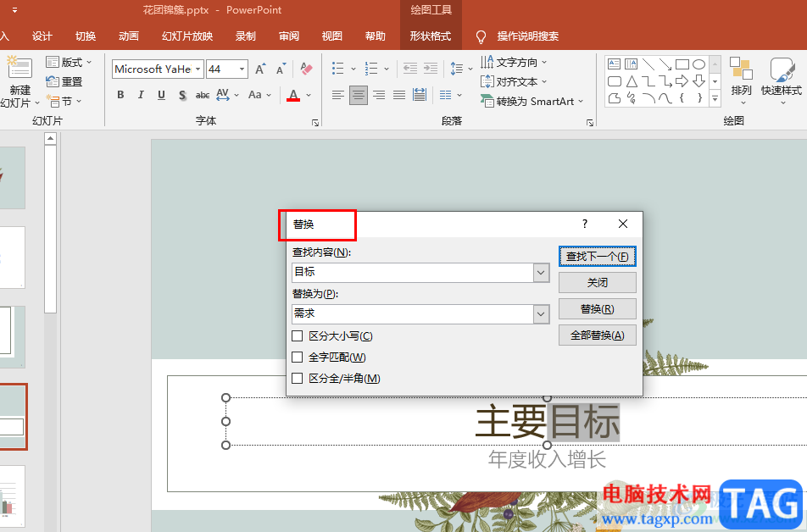The width and height of the screenshot is (807, 532).
Task: Center align the text
Action: tap(359, 95)
